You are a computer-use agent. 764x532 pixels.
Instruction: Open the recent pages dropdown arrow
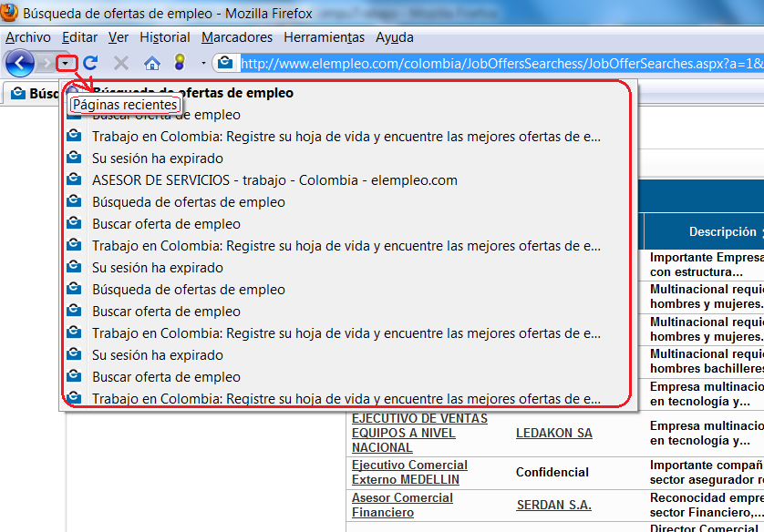[x=66, y=63]
